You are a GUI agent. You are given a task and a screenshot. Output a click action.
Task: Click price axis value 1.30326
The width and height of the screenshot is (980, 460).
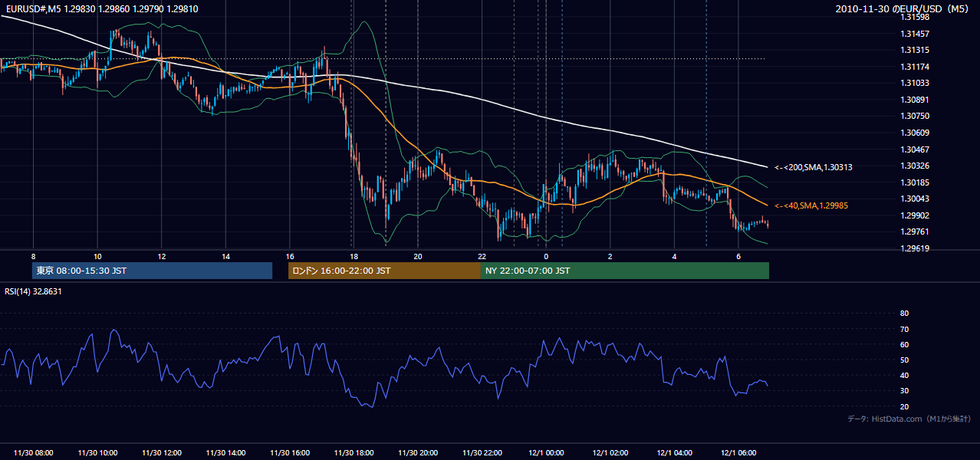(x=915, y=166)
